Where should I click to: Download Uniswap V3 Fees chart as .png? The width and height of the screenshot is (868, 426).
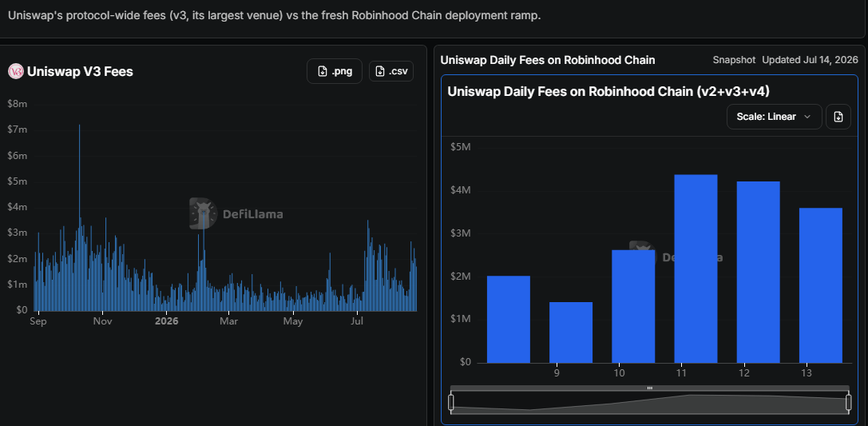click(335, 71)
